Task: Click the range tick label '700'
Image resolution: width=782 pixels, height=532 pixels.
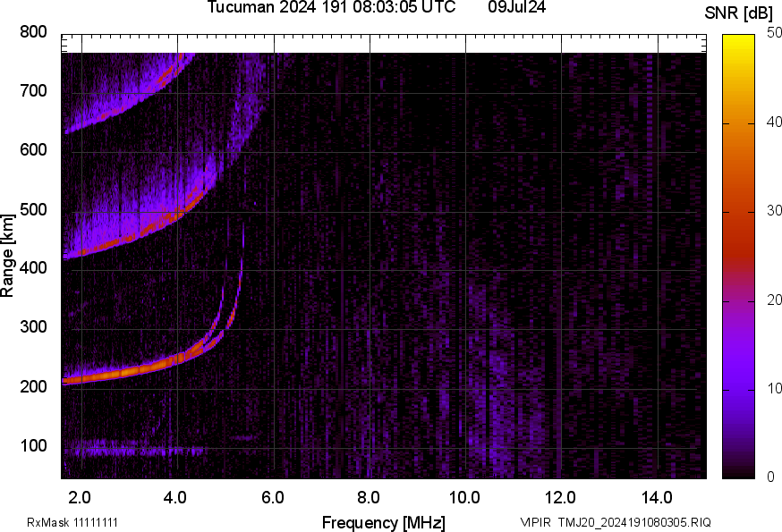Action: pyautogui.click(x=33, y=90)
